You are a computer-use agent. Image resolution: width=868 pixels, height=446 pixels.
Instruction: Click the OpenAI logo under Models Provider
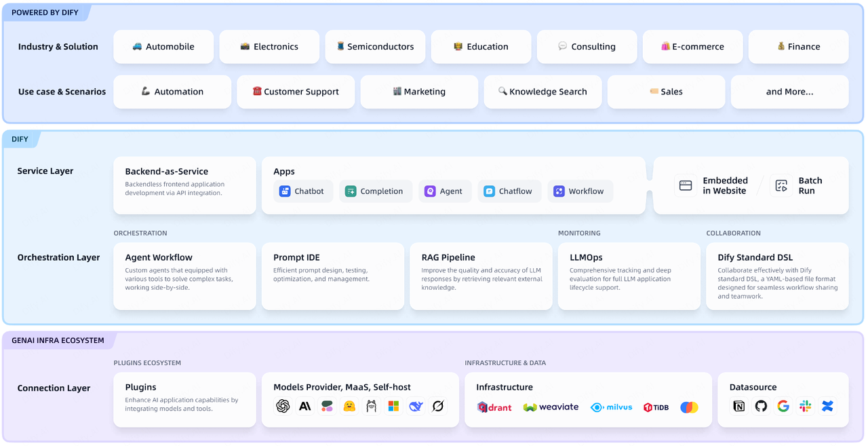283,406
